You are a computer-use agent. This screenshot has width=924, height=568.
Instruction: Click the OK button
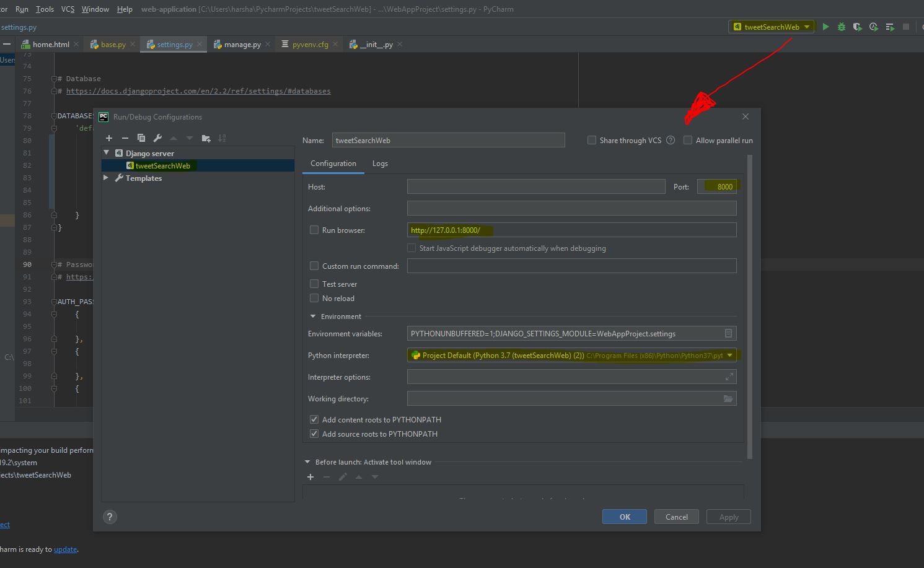625,517
